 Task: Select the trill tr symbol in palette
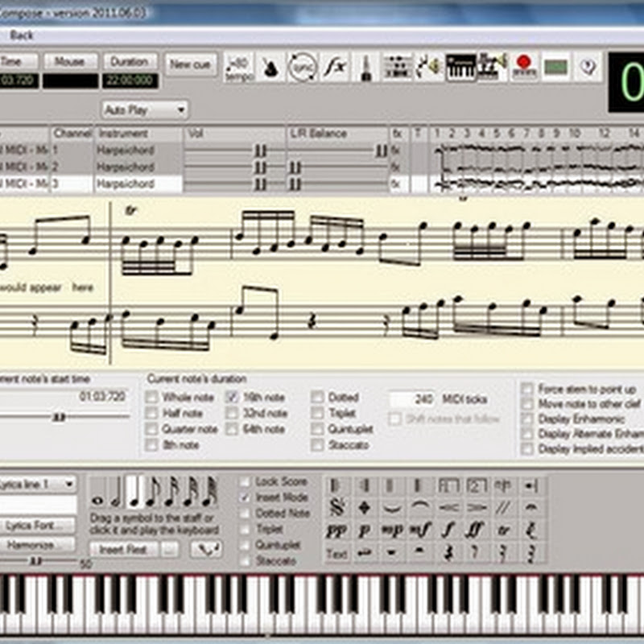pos(504,530)
